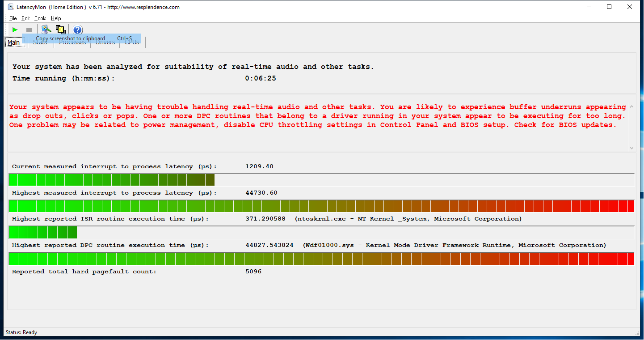Click the warning message scrollbar up arrow
Image resolution: width=644 pixels, height=340 pixels.
pos(631,107)
